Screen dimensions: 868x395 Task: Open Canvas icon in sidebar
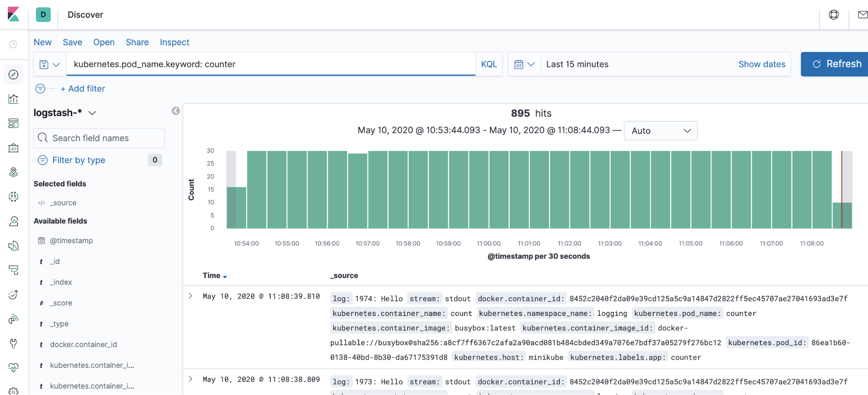point(13,148)
